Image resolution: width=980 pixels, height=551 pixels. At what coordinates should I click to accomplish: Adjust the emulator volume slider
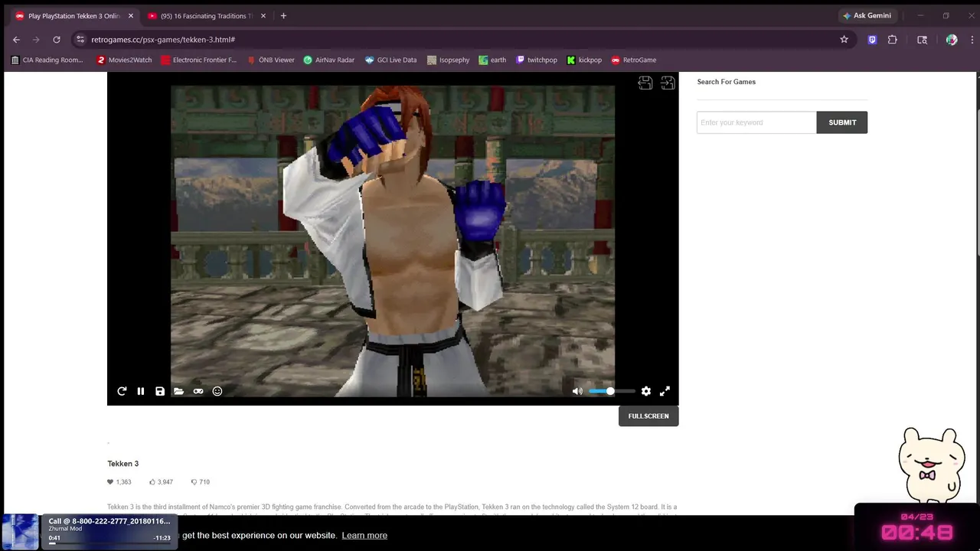click(612, 391)
